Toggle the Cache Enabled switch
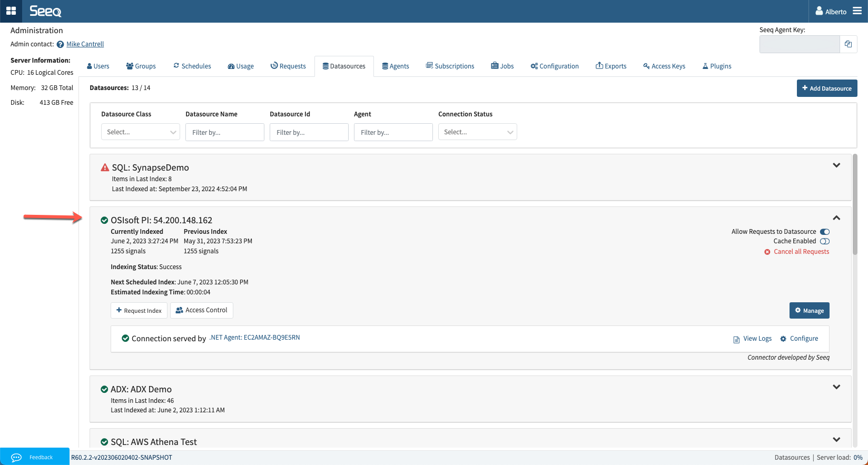 (x=825, y=241)
